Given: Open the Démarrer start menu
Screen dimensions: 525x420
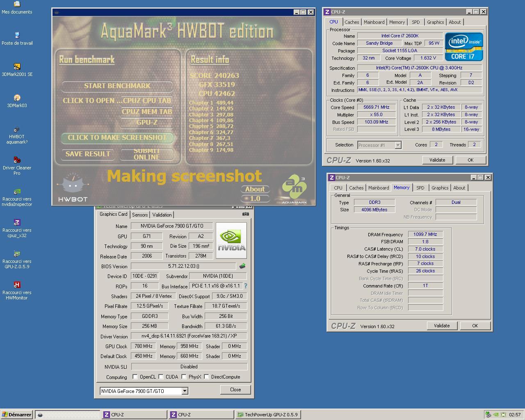Looking at the screenshot, I should 17,415.
